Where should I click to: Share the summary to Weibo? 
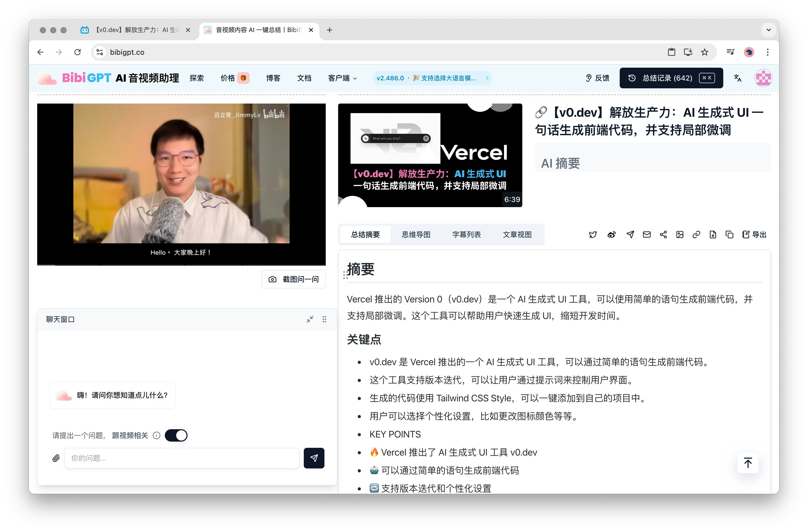[x=611, y=234]
